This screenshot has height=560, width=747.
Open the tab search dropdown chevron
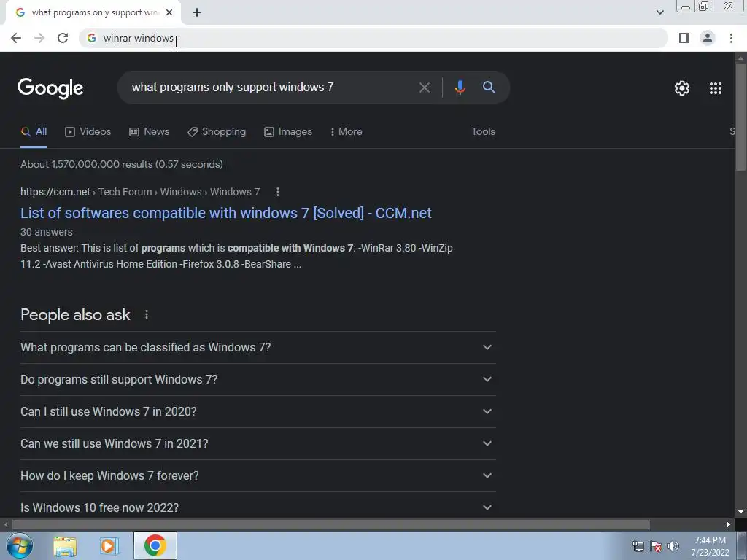point(659,12)
